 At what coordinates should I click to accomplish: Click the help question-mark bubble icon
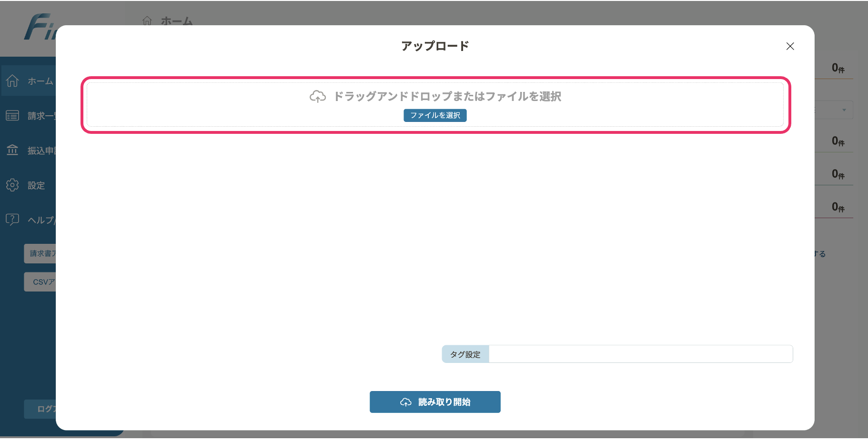point(12,220)
